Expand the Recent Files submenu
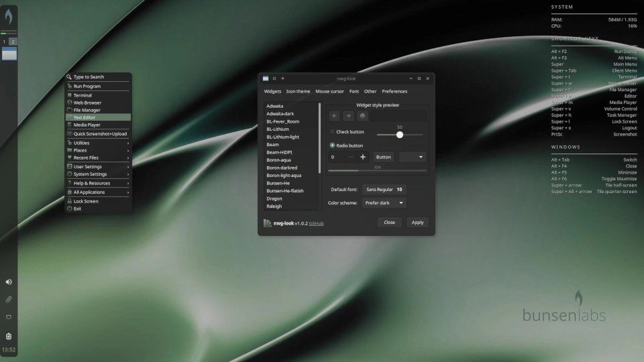The width and height of the screenshot is (644, 362). coord(98,158)
